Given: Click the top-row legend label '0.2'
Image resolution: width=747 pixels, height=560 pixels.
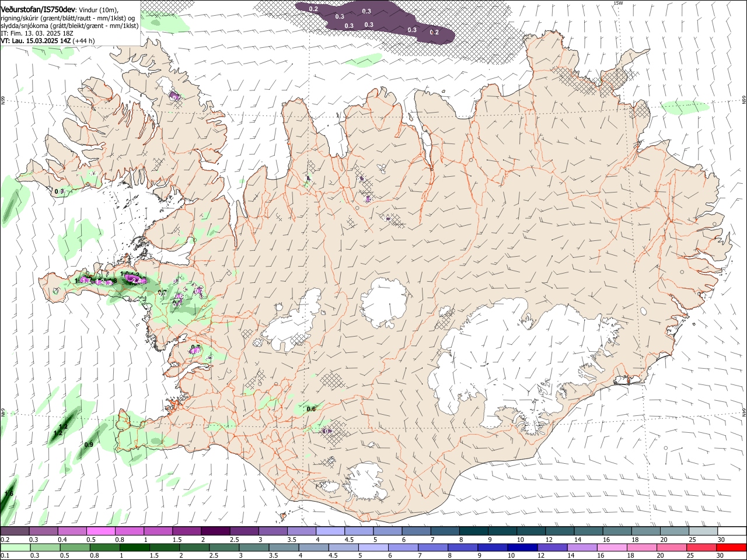Looking at the screenshot, I should (x=5, y=540).
